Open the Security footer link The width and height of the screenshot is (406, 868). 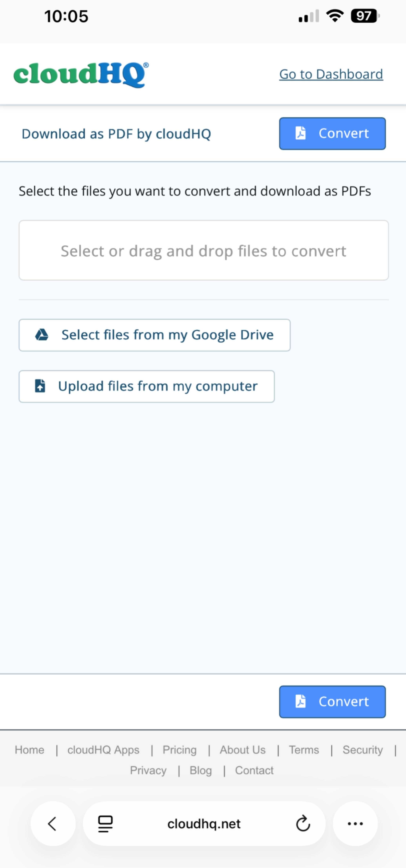tap(363, 750)
